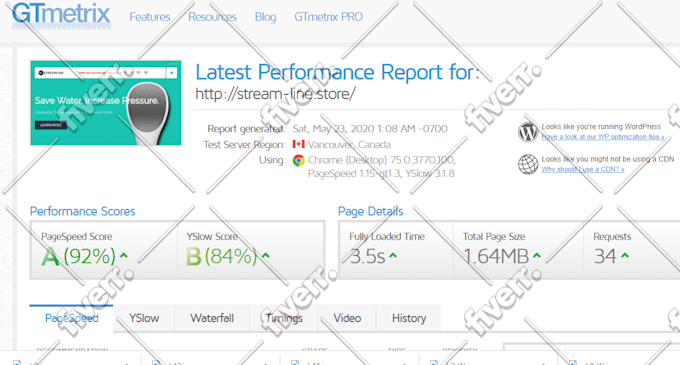Open the Features menu
680x365 pixels.
pos(150,17)
